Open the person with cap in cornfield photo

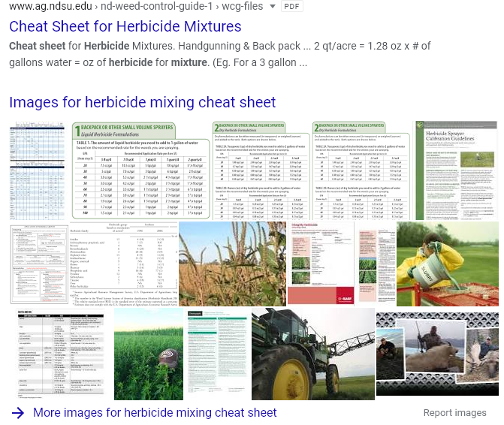(149, 354)
